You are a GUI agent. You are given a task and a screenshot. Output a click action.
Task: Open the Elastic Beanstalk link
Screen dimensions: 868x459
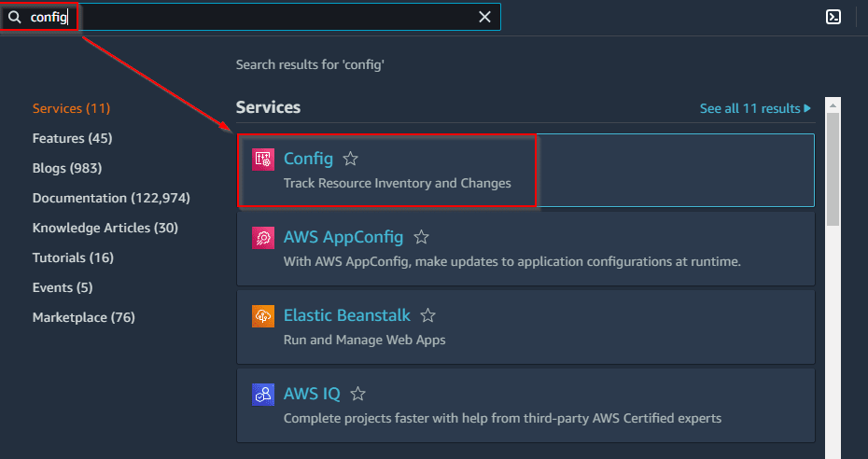pos(347,315)
